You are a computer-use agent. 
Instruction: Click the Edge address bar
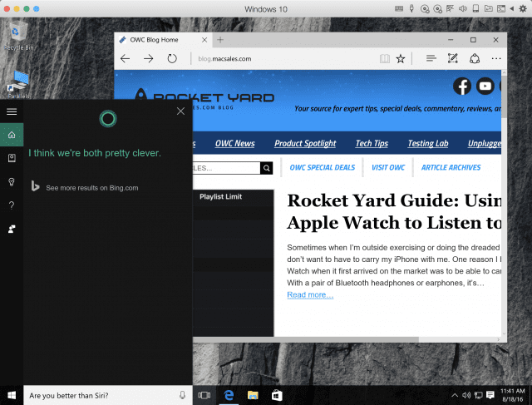(x=283, y=59)
